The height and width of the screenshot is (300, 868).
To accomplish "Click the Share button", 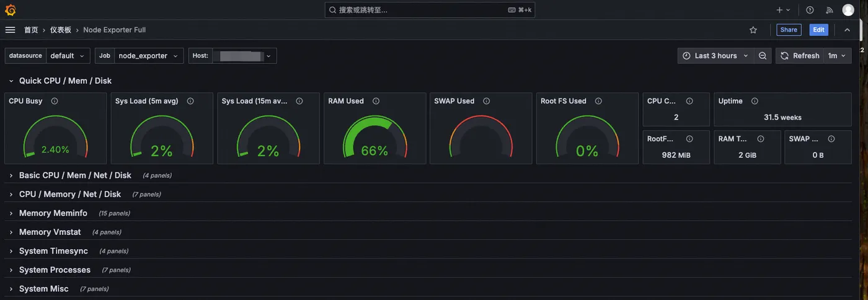I will coord(789,30).
